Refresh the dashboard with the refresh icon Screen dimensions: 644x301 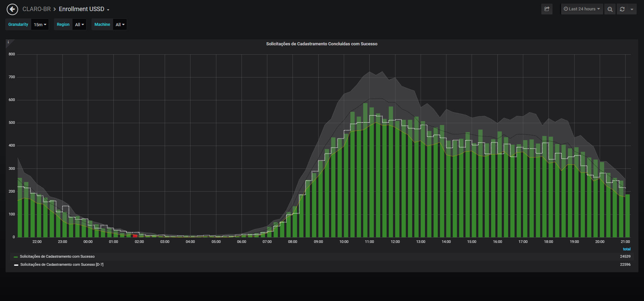622,9
